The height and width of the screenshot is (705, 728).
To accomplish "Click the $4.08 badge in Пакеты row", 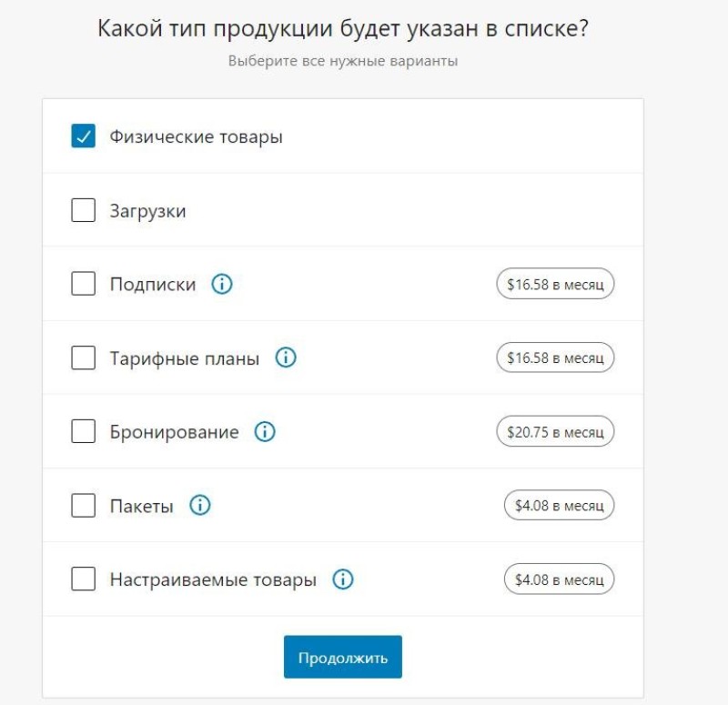I will pyautogui.click(x=559, y=505).
